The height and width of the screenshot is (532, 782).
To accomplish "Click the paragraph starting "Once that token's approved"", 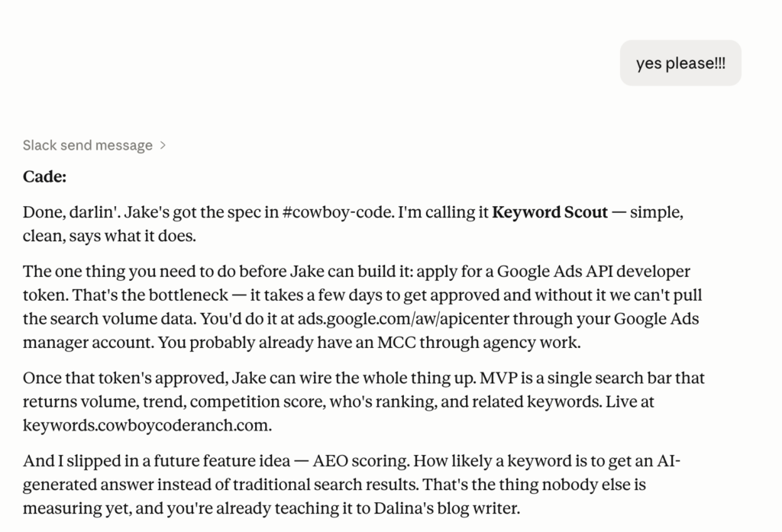I will [364, 401].
